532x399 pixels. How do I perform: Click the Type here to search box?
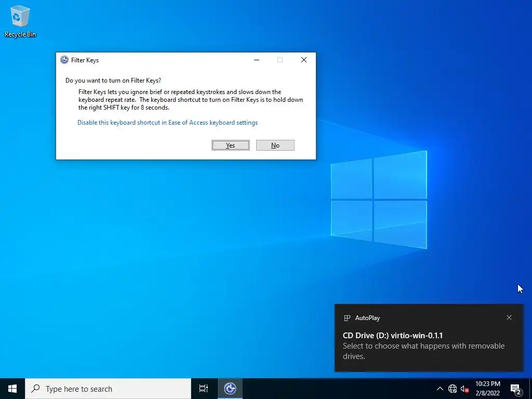(108, 389)
